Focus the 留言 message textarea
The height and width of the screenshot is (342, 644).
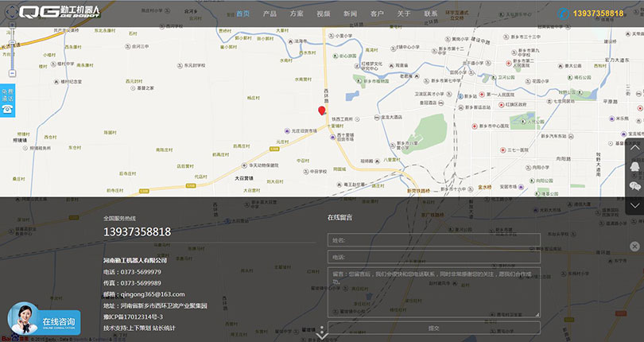click(x=433, y=292)
